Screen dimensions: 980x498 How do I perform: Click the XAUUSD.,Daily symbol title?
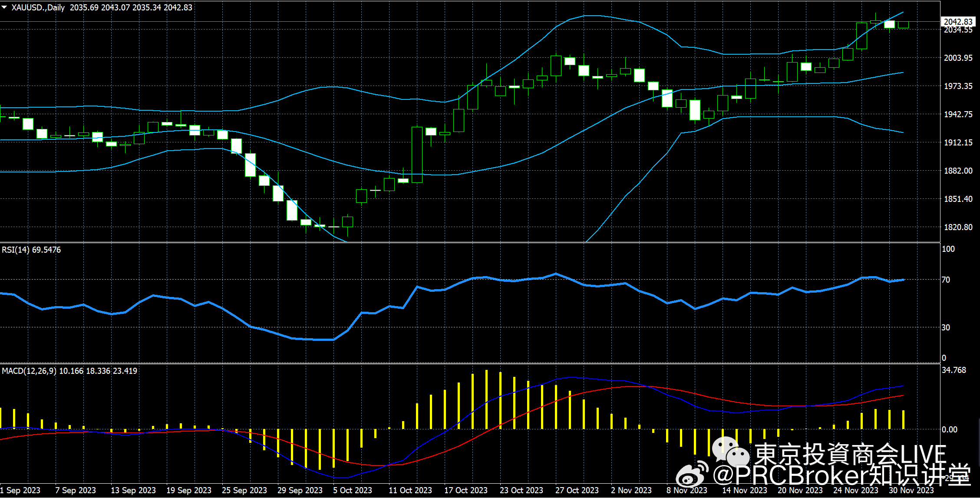click(x=38, y=7)
